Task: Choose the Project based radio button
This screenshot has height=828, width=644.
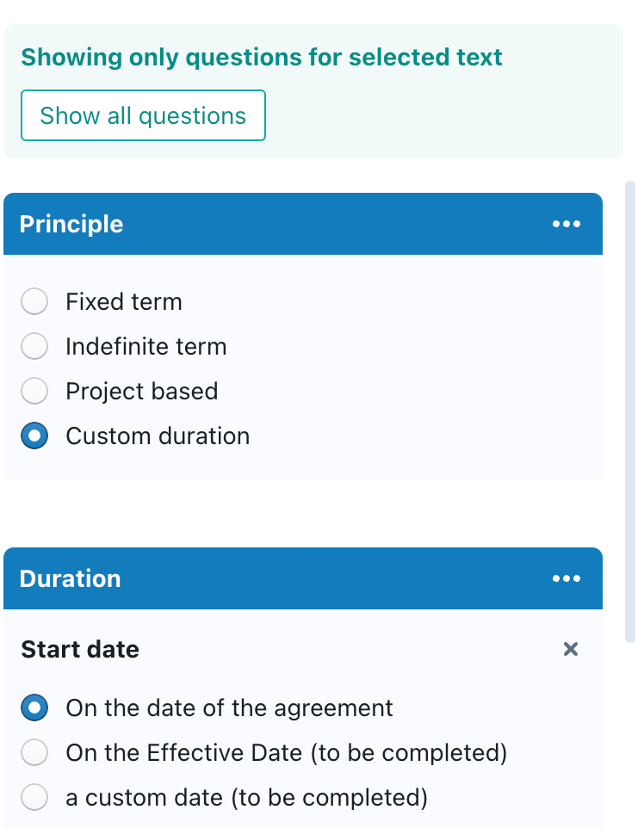Action: (x=34, y=392)
